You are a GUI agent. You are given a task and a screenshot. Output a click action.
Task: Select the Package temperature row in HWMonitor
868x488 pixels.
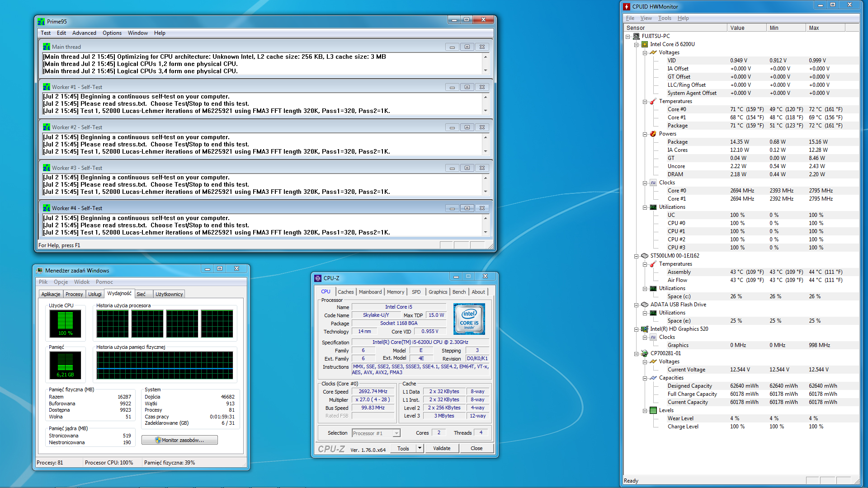[x=741, y=126]
